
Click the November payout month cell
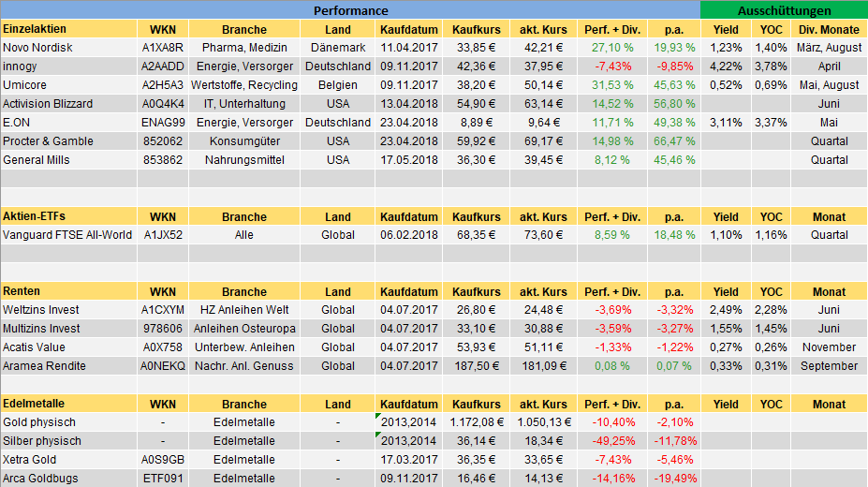(830, 347)
